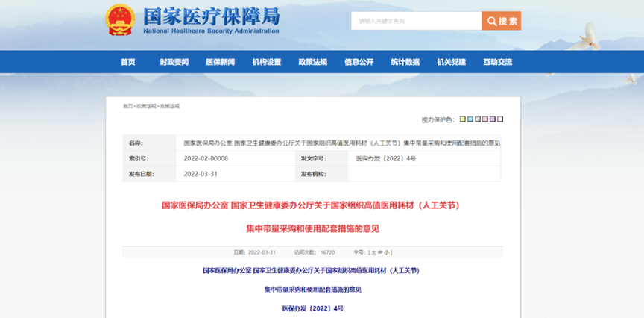Click the document name in the 名称 row
Viewport: 644px width, 318px height.
(x=341, y=143)
